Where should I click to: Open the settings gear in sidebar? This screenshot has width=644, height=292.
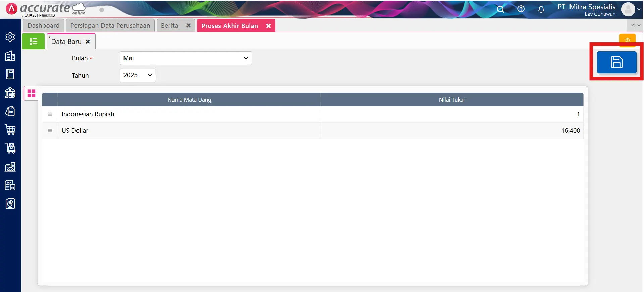pyautogui.click(x=10, y=37)
